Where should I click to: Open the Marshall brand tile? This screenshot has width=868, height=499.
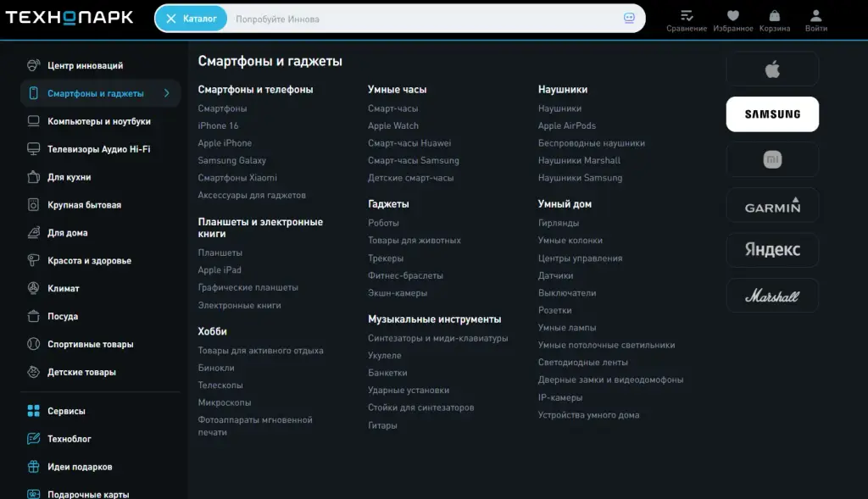(772, 296)
